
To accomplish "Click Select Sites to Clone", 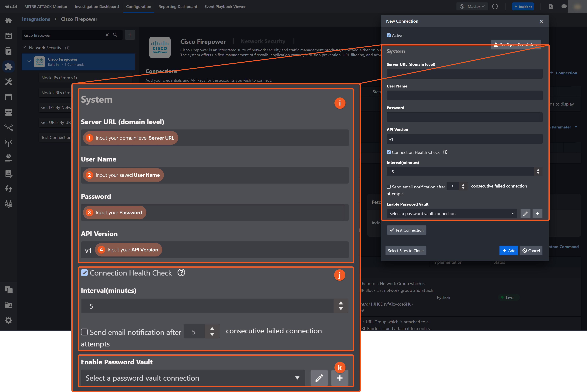I will pyautogui.click(x=406, y=250).
